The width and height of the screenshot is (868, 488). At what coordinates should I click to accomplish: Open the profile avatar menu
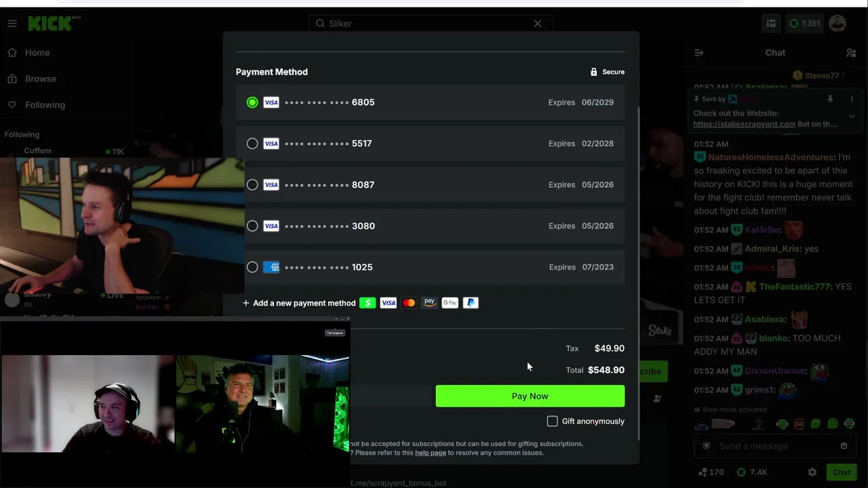pos(837,24)
